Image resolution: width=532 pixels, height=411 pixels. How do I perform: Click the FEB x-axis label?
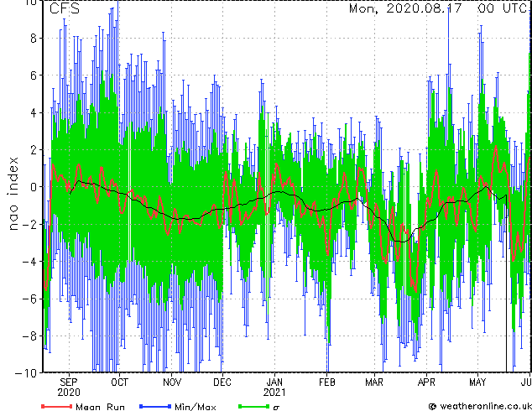click(x=327, y=382)
